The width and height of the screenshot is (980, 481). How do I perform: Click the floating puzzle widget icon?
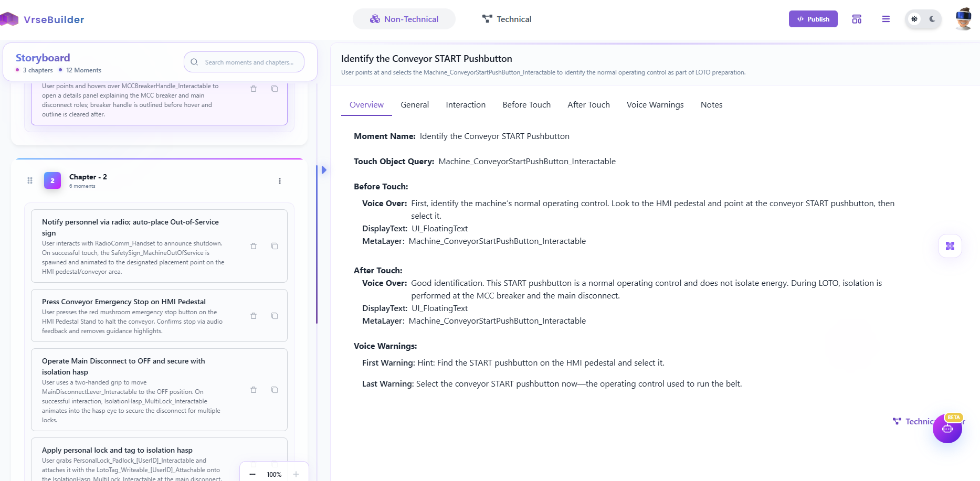(x=950, y=246)
